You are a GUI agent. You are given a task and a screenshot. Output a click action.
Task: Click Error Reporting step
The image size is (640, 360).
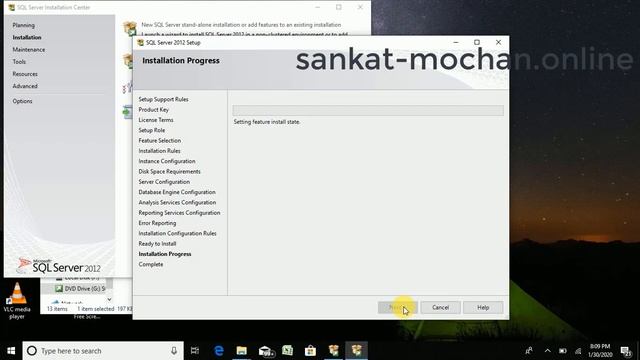click(157, 223)
